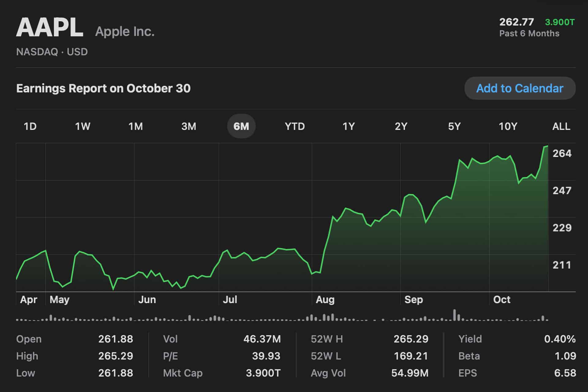Toggle the 3.900T market cap value
Image resolution: width=588 pixels, height=392 pixels.
(x=560, y=22)
